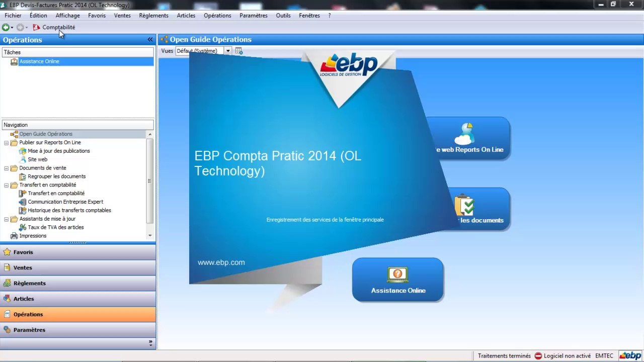Click the navigation tree scrollbar thumb

pyautogui.click(x=150, y=181)
